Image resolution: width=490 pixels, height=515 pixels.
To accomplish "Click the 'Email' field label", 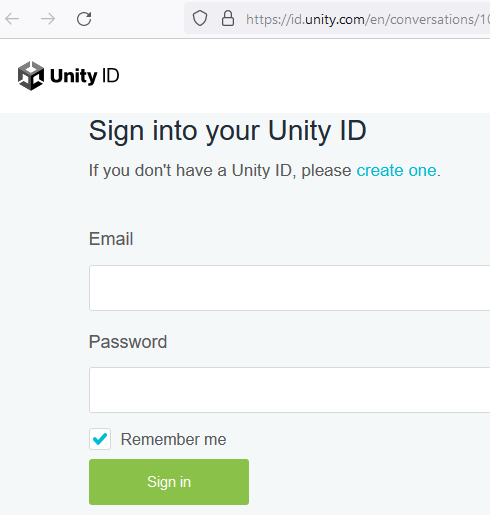I will (x=111, y=239).
